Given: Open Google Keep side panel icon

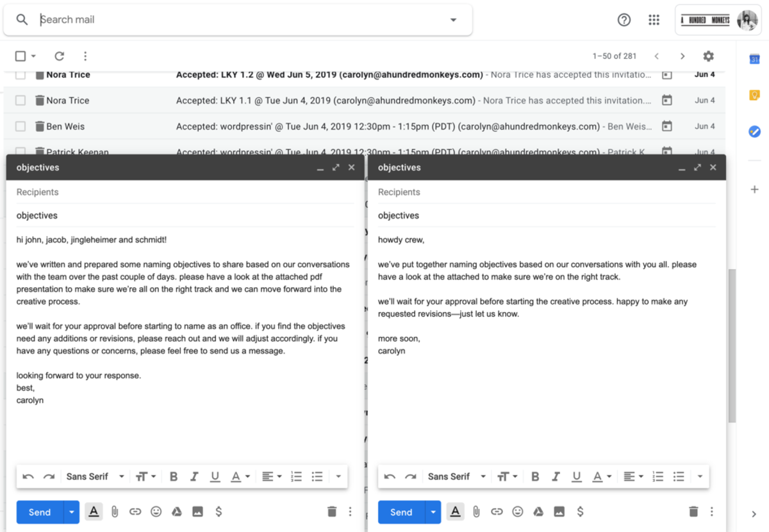Looking at the screenshot, I should click(x=754, y=96).
